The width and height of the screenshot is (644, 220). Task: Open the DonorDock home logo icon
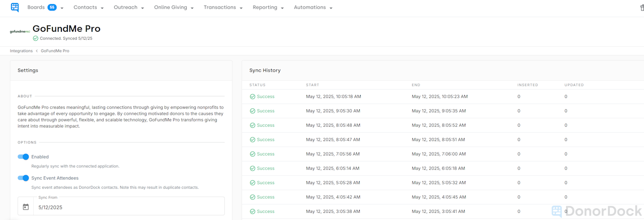(15, 8)
